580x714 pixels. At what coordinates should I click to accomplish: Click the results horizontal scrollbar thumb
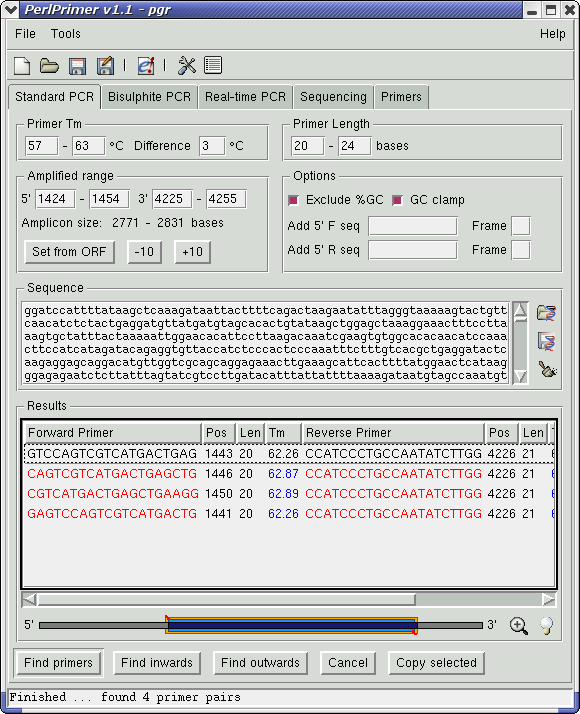click(226, 600)
